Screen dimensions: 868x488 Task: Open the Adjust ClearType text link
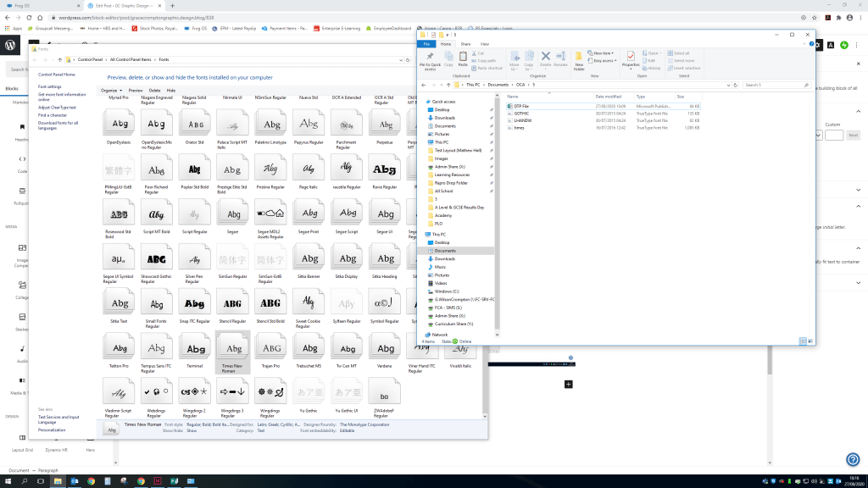pyautogui.click(x=57, y=108)
